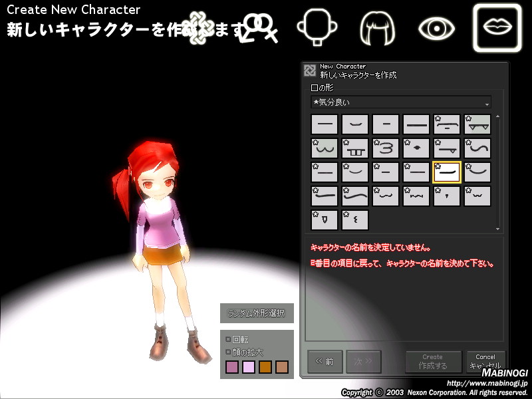This screenshot has height=399, width=532.
Task: Pick the small shield-shaped open mouth
Action: pyautogui.click(x=325, y=220)
